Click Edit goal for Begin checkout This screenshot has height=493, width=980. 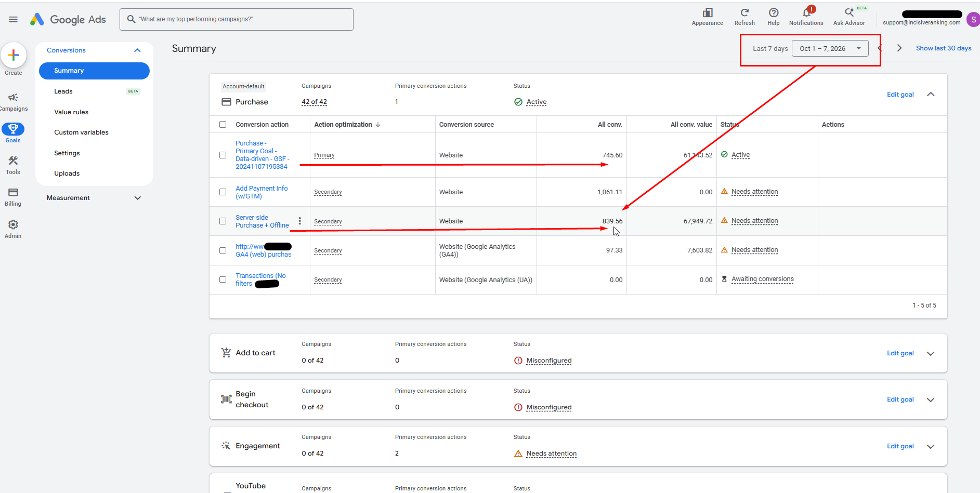[900, 399]
